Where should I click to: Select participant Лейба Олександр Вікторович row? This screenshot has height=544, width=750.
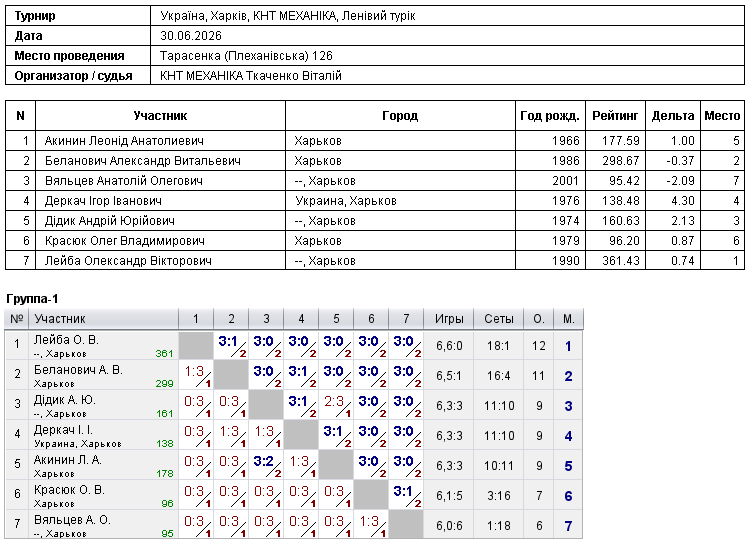375,261
